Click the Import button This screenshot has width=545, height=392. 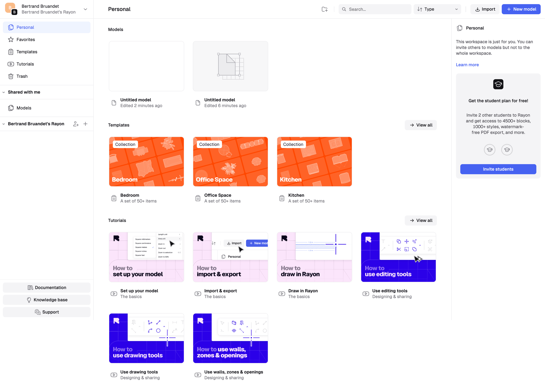485,9
